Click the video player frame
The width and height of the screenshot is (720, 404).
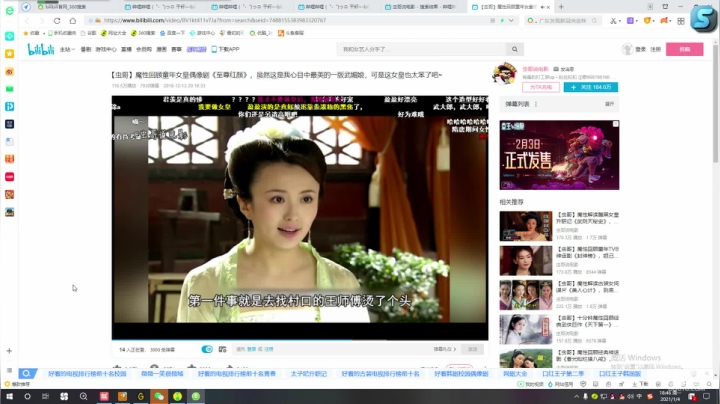coord(300,217)
